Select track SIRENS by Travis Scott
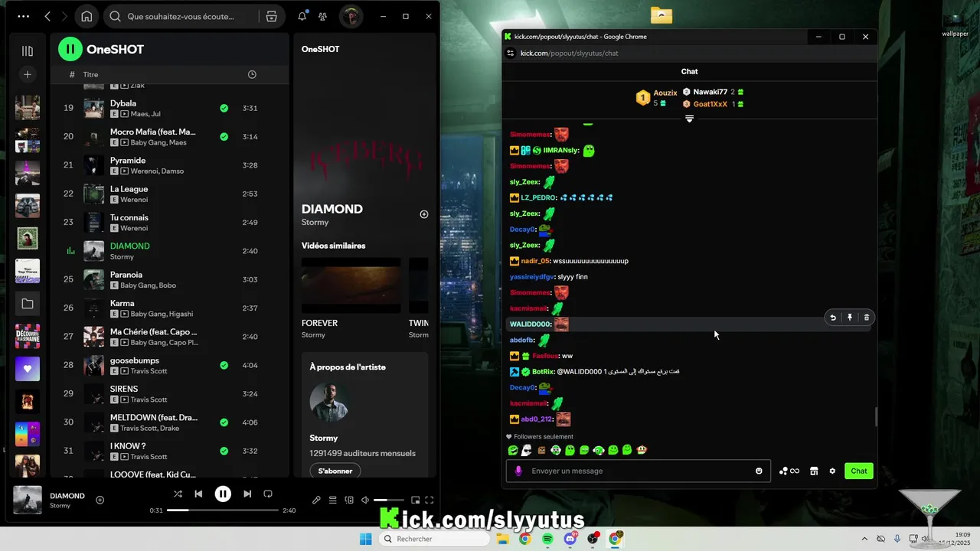 pos(170,394)
